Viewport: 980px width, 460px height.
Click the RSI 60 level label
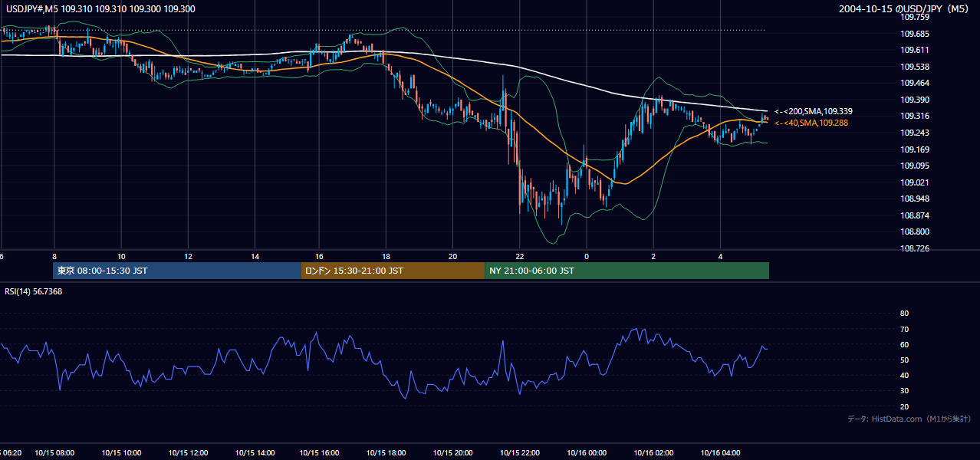point(904,344)
